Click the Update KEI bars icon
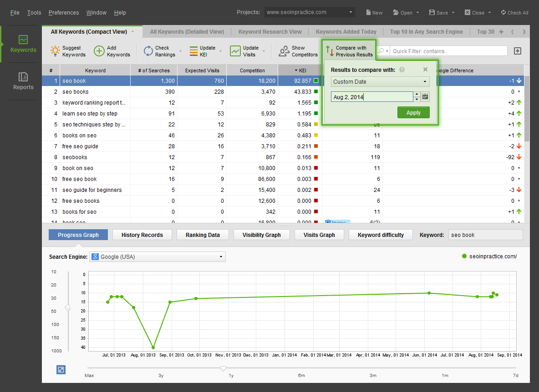Screen dimensions: 539x392 click(193, 51)
